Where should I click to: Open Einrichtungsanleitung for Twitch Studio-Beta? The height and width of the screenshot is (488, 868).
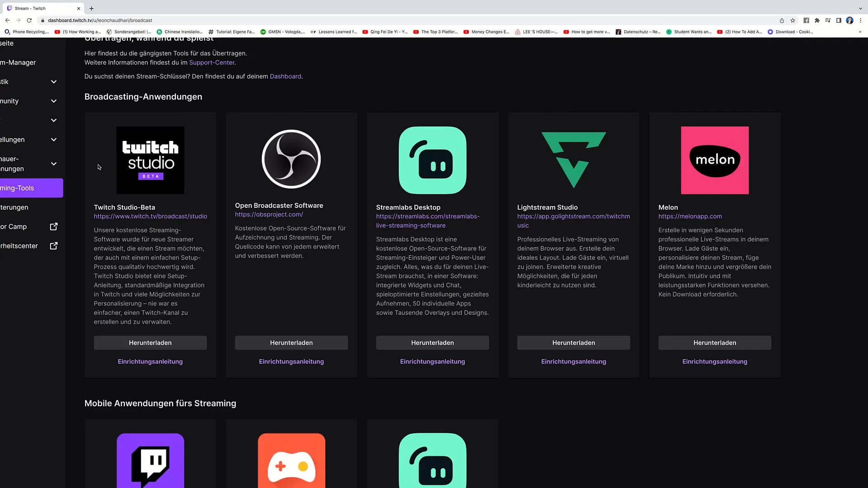(x=150, y=361)
